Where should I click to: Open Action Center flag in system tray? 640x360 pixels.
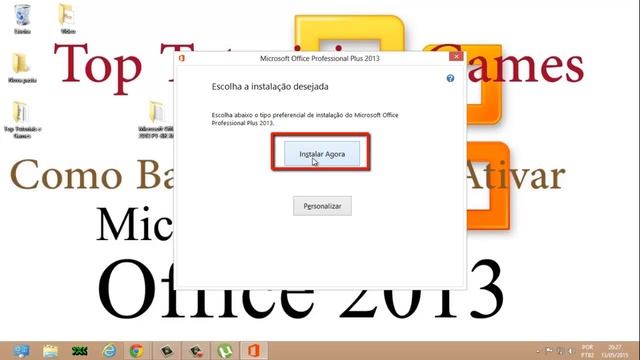click(549, 351)
